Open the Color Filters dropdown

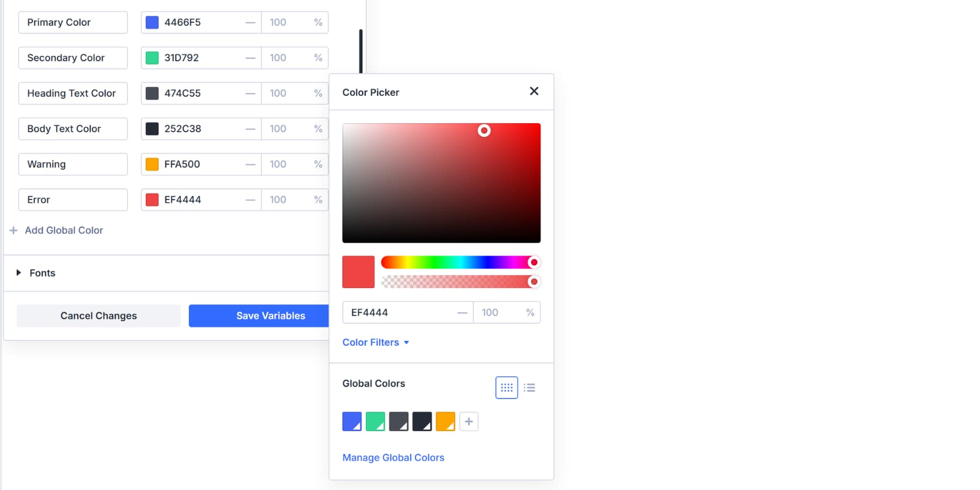(376, 342)
